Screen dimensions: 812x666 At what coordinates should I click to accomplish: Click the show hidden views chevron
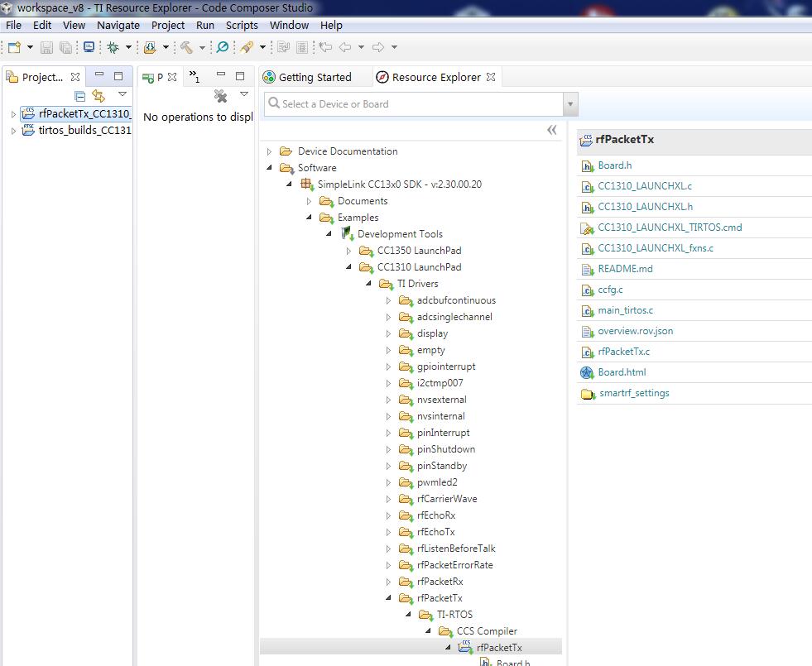pos(195,77)
